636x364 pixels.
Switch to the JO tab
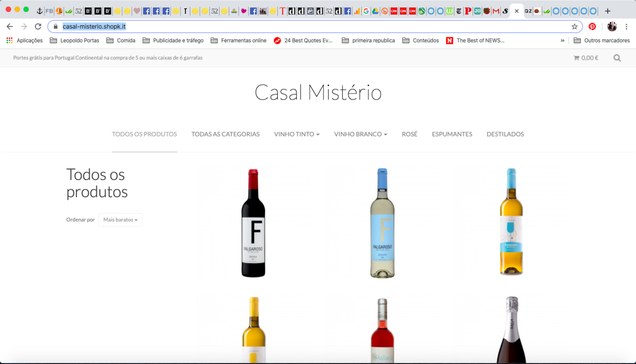[477, 11]
